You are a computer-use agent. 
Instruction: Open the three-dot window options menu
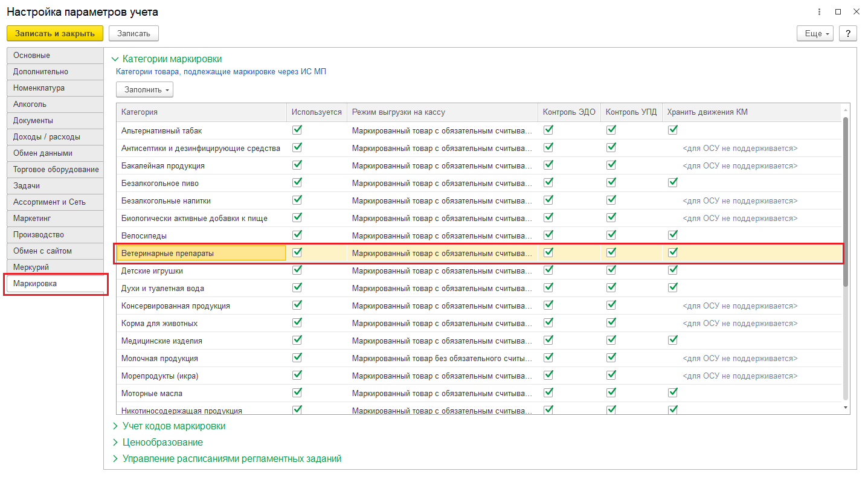coord(820,11)
